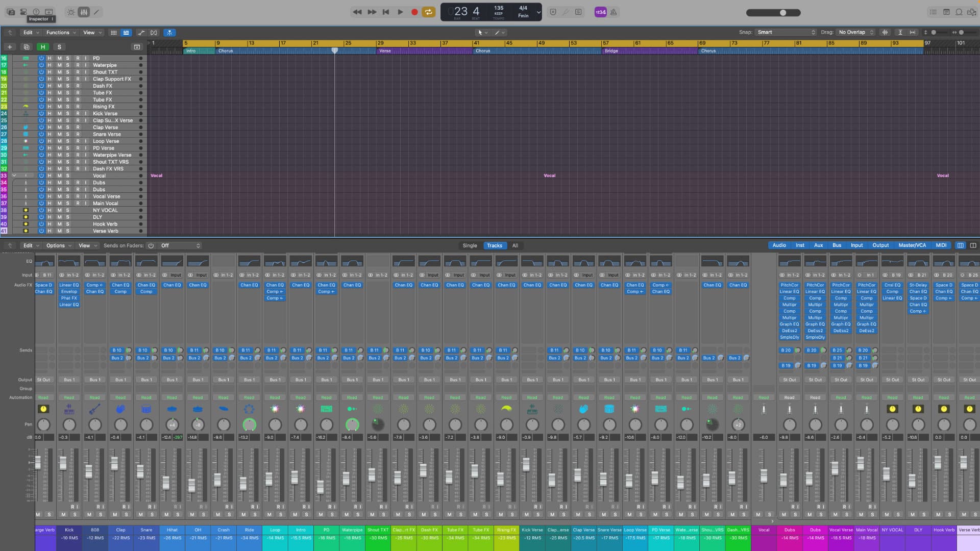
Task: Click the Read automation button on first channel
Action: pos(44,397)
